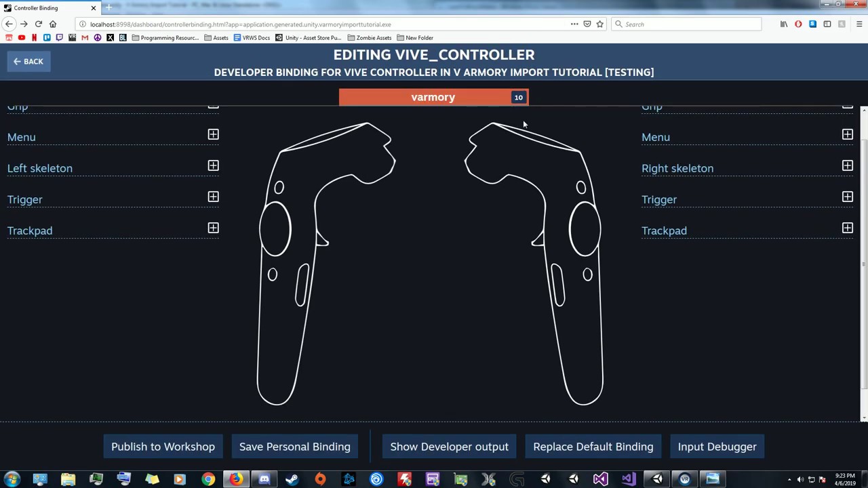Expand the left Menu binding plus icon
This screenshot has height=488, width=868.
[213, 134]
